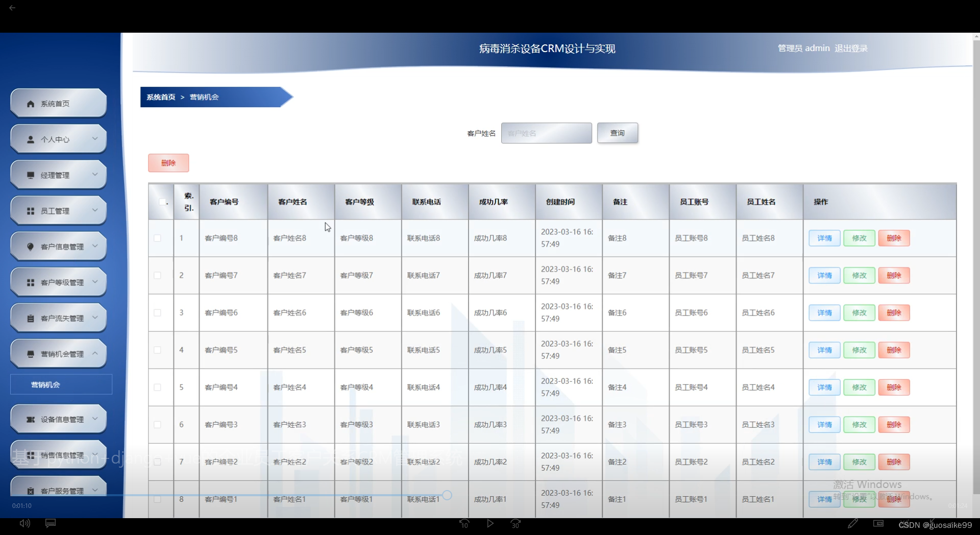Image resolution: width=980 pixels, height=535 pixels.
Task: Check the checkbox for row 客户编号8
Action: pos(157,238)
